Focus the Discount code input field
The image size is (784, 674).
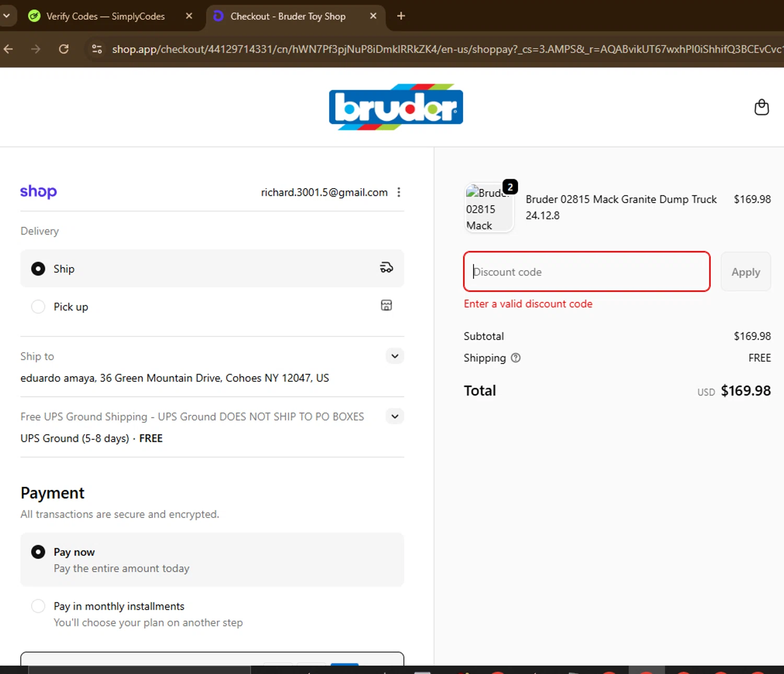coord(586,272)
